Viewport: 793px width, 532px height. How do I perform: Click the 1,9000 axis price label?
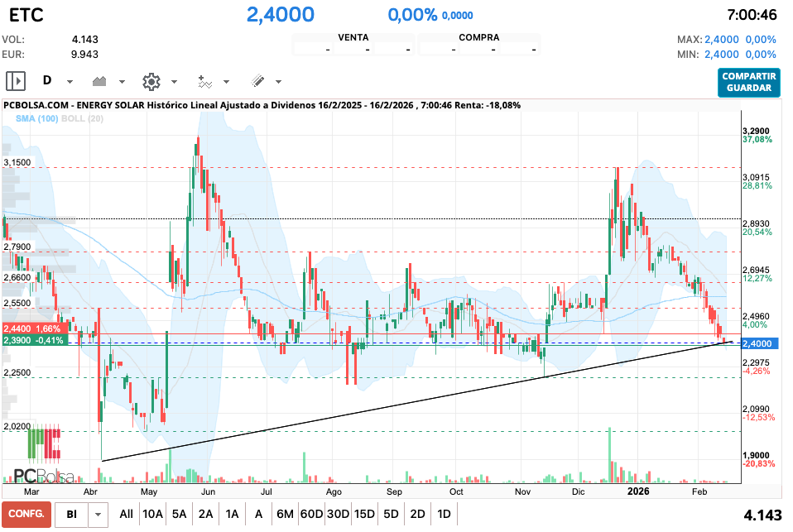(756, 455)
